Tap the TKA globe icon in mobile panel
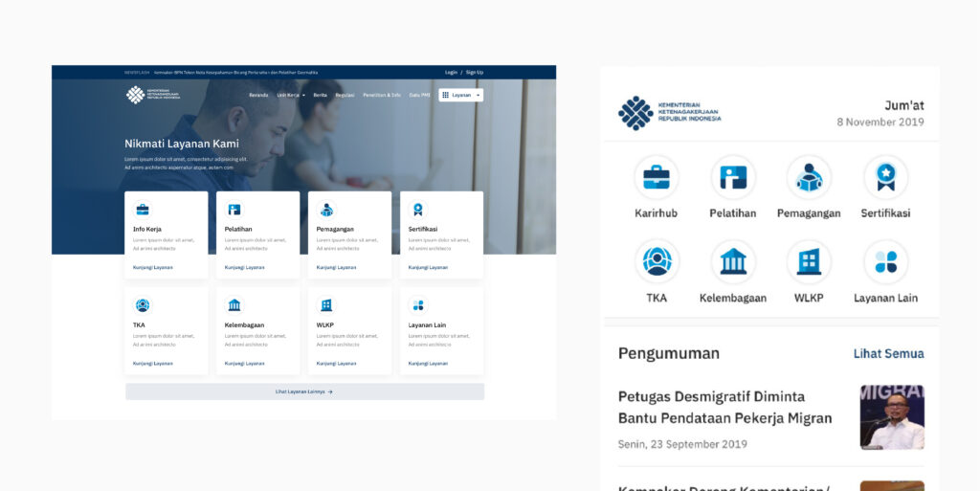This screenshot has width=980, height=491. click(656, 261)
